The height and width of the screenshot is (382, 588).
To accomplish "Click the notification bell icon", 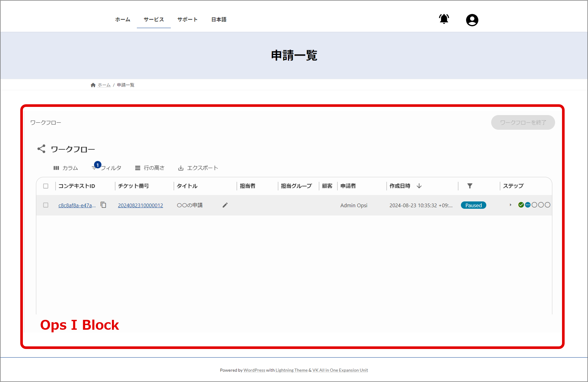I will 444,19.
